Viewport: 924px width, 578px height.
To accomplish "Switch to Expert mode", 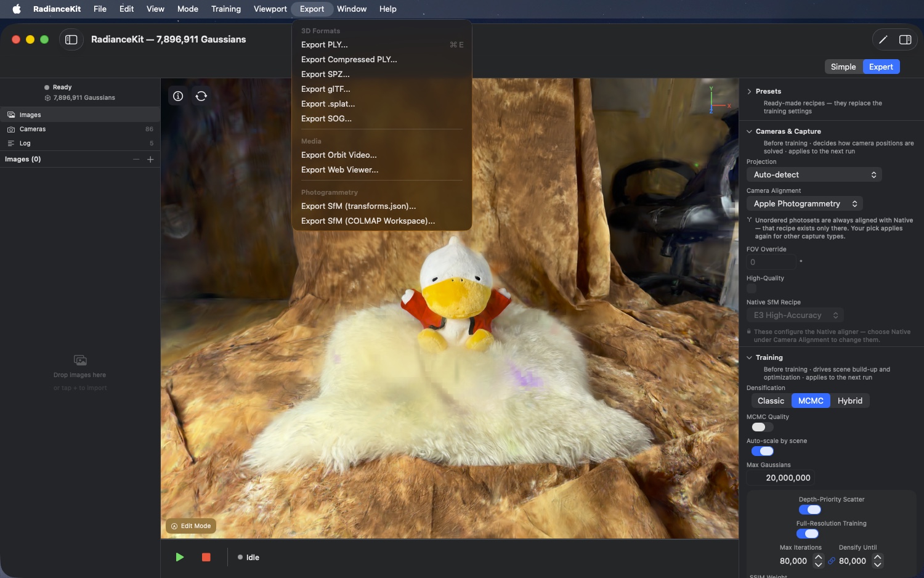I will coord(881,67).
